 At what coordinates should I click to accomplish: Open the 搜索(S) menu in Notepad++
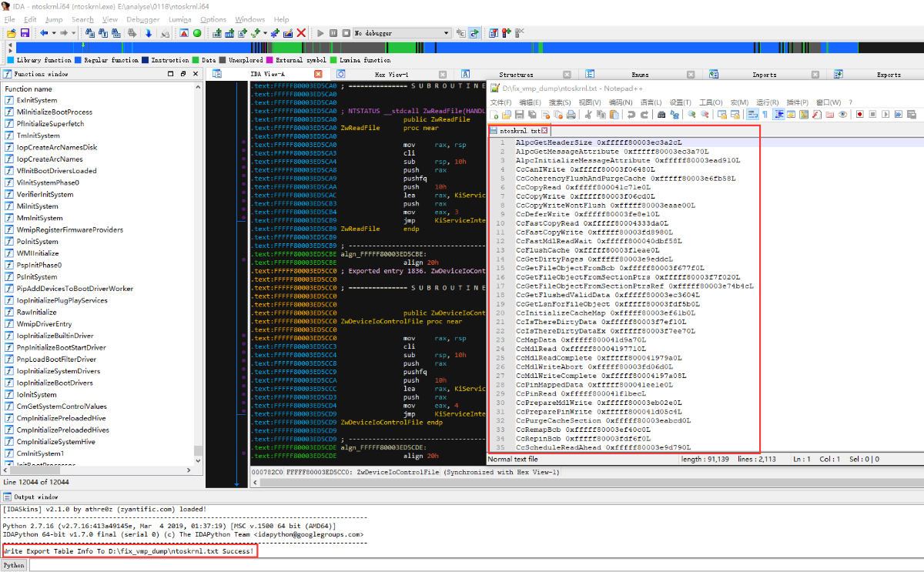(561, 102)
